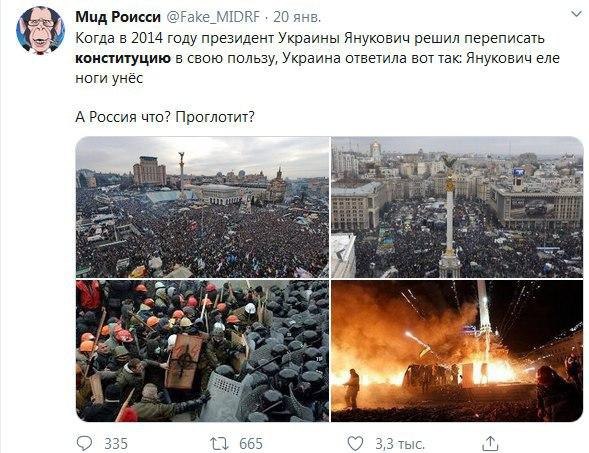Open bottom-left riot police clash photo
589x453 pixels.
202,351
